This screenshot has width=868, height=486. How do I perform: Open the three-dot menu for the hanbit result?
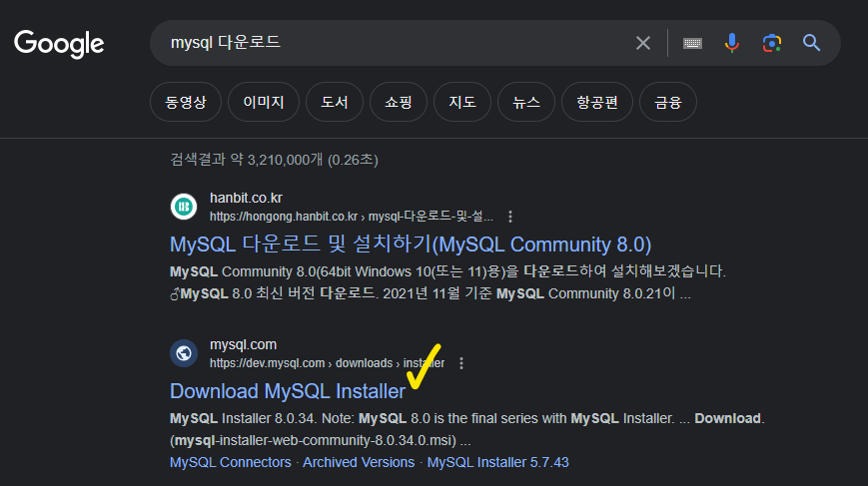coord(510,217)
